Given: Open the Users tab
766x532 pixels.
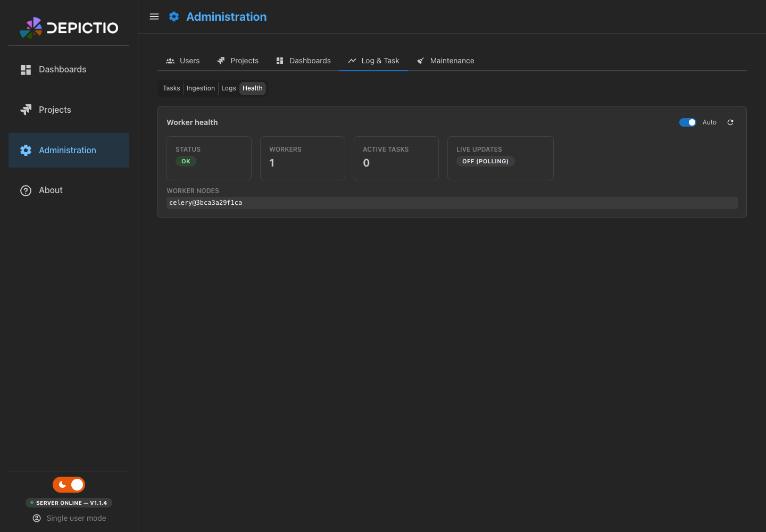Looking at the screenshot, I should [x=183, y=61].
